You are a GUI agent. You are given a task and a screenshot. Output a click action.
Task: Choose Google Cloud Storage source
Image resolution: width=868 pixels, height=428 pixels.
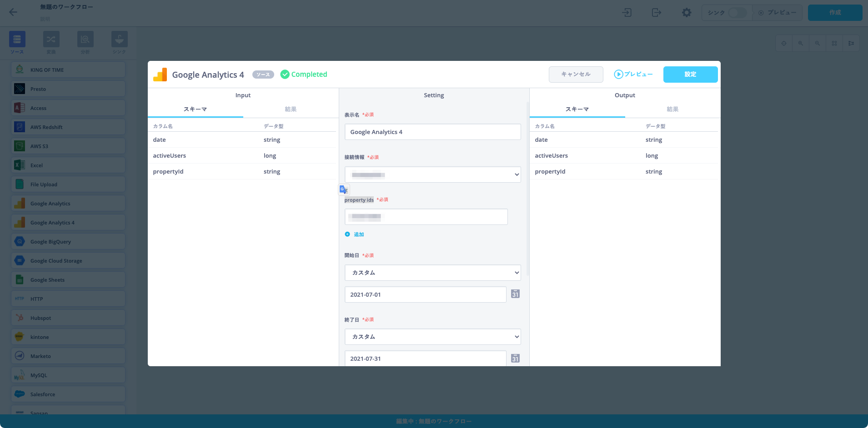pyautogui.click(x=68, y=260)
